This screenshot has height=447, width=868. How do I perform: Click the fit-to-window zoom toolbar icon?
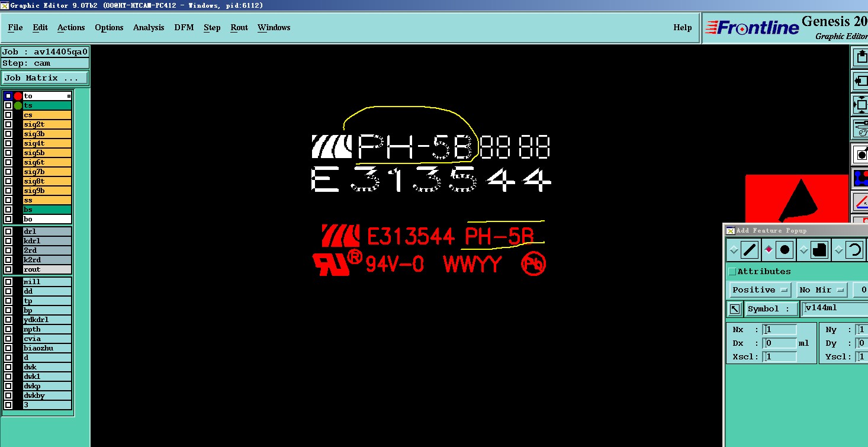pyautogui.click(x=860, y=105)
